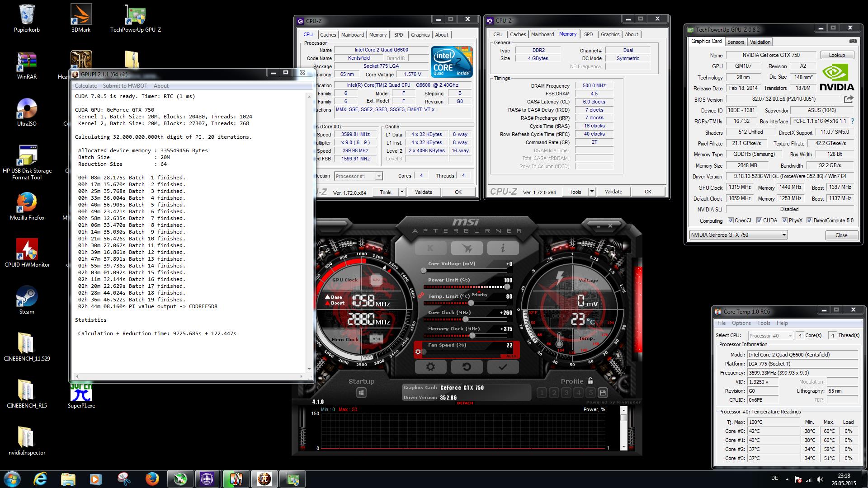Open the WinRAR desktop icon
The width and height of the screenshot is (868, 488).
[x=27, y=65]
